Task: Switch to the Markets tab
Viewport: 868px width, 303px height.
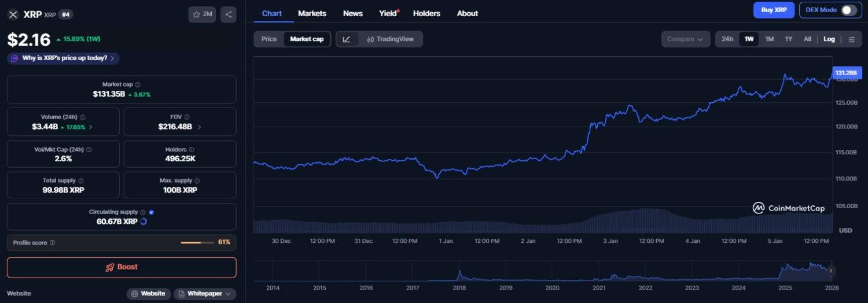Action: [312, 13]
